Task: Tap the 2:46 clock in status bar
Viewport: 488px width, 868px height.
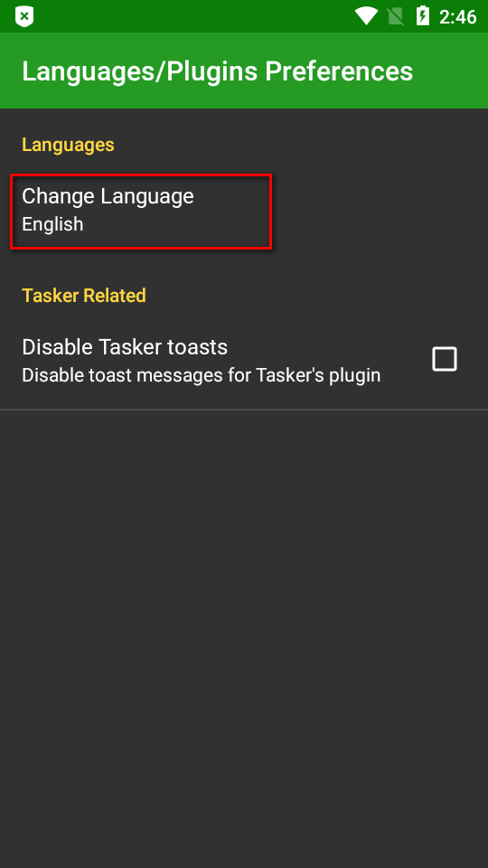Action: (457, 16)
